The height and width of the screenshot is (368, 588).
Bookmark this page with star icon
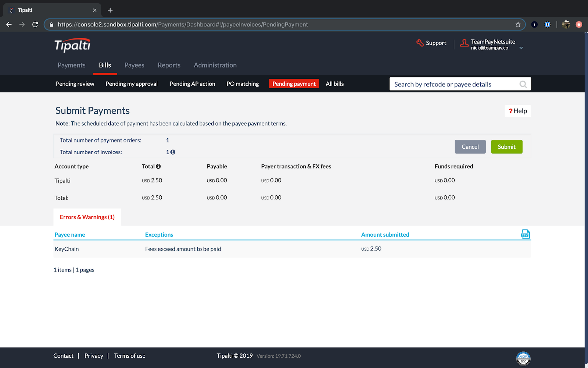click(x=518, y=25)
